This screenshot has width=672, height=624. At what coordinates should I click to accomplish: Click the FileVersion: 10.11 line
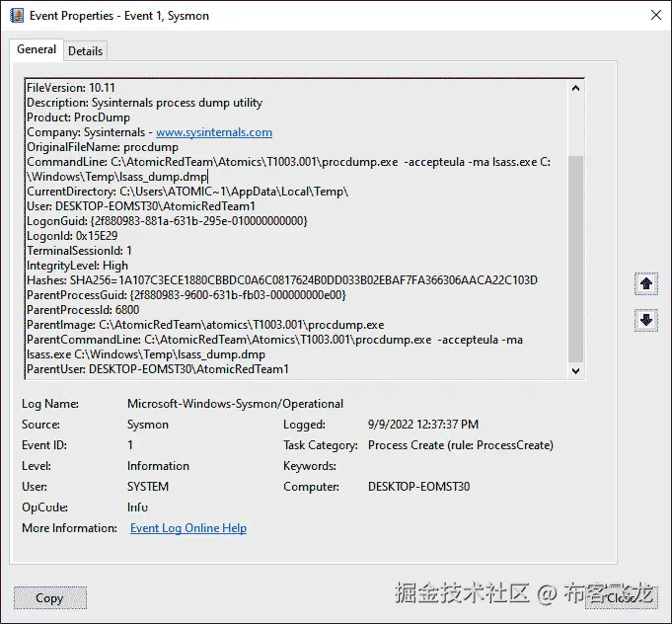(x=71, y=88)
